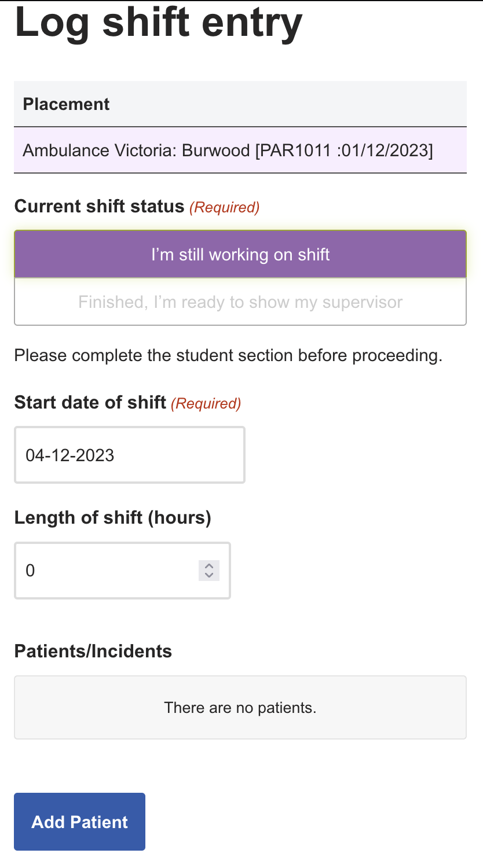Image resolution: width=483 pixels, height=868 pixels.
Task: Click the Placement header cell
Action: coord(66,104)
